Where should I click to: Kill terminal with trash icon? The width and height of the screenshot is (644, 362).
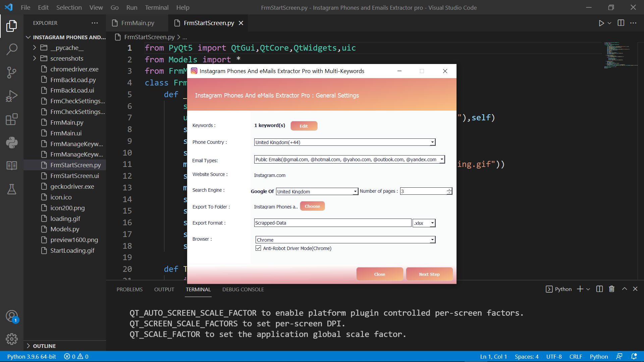point(612,289)
